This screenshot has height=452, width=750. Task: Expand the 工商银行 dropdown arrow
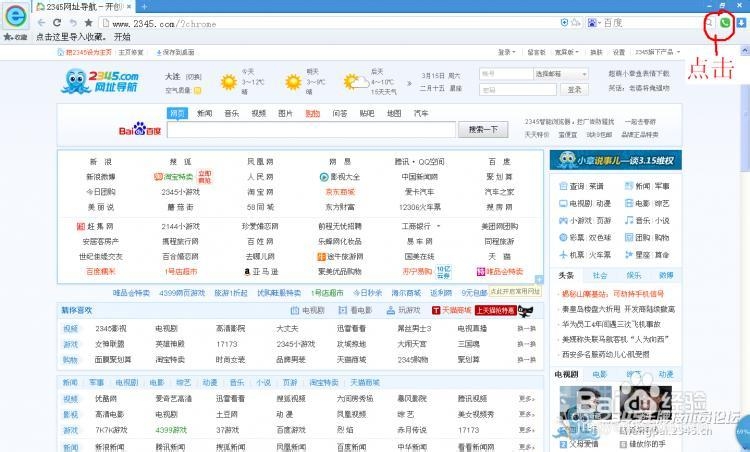[x=438, y=226]
